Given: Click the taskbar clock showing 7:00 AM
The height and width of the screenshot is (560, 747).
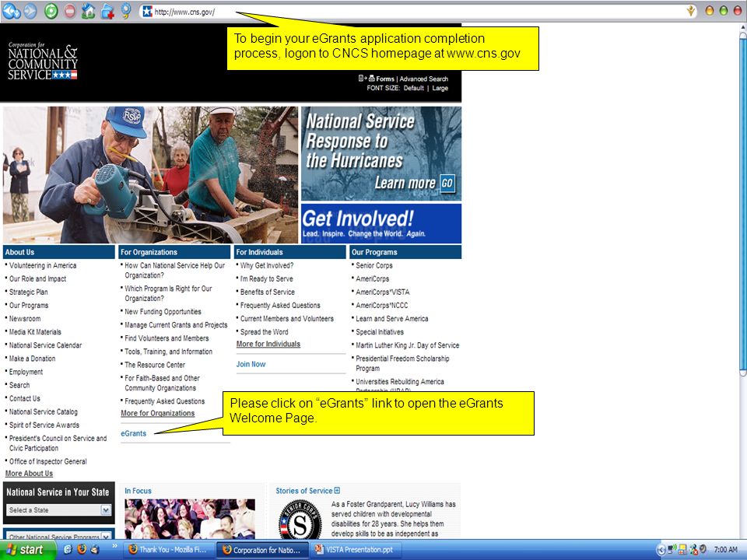Looking at the screenshot, I should (x=725, y=550).
